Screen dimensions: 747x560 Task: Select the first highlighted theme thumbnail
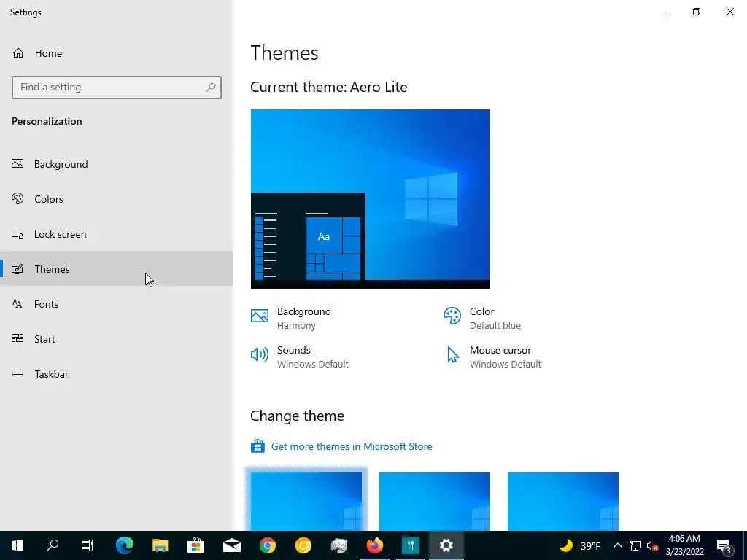point(306,501)
